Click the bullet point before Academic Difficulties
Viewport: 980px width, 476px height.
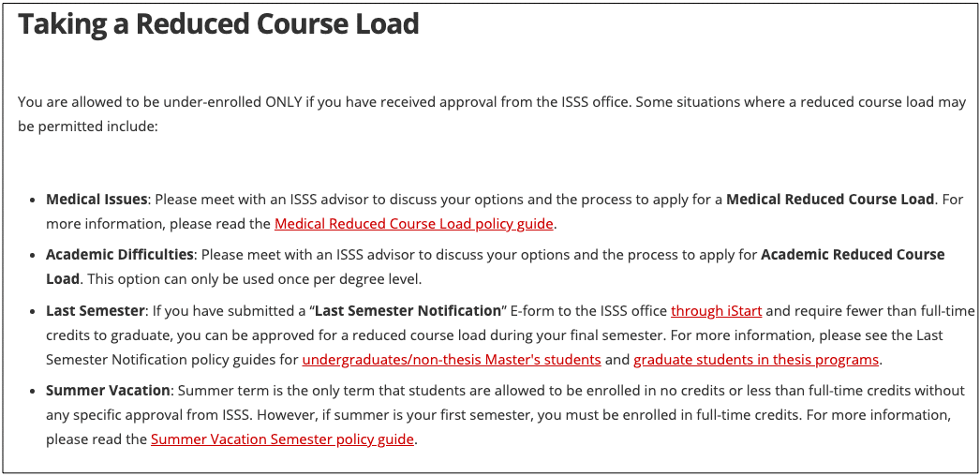[x=32, y=256]
